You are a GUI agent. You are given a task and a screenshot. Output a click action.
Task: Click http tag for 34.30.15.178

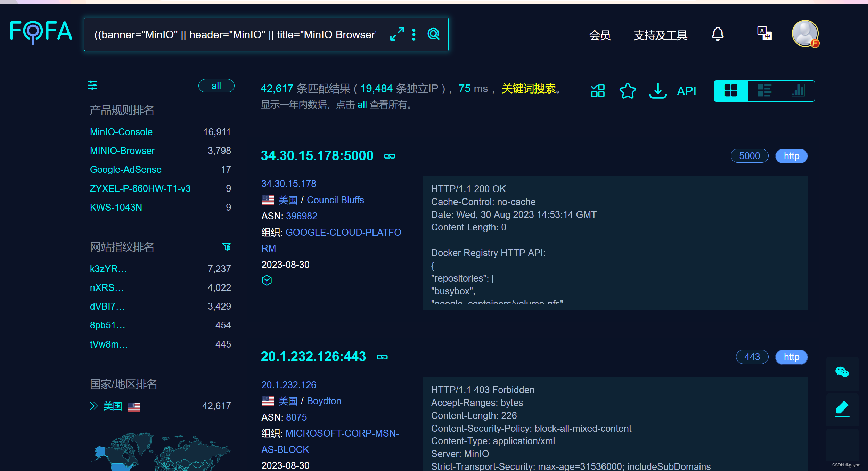coord(791,156)
